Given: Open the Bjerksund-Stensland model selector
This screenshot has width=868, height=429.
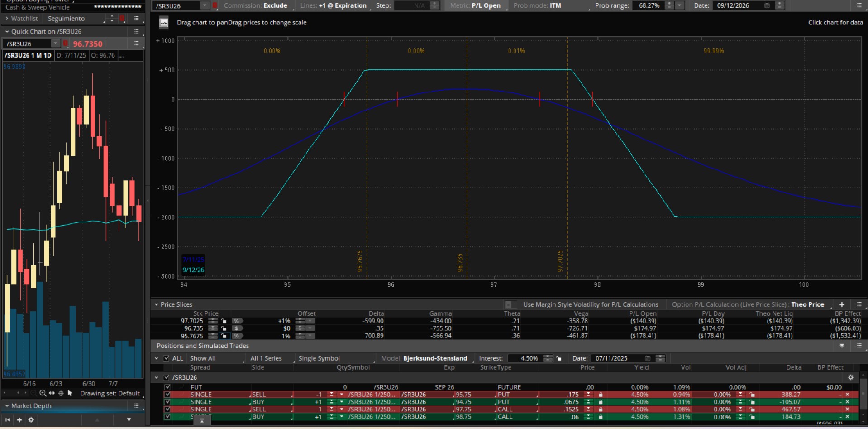Looking at the screenshot, I should 434,358.
